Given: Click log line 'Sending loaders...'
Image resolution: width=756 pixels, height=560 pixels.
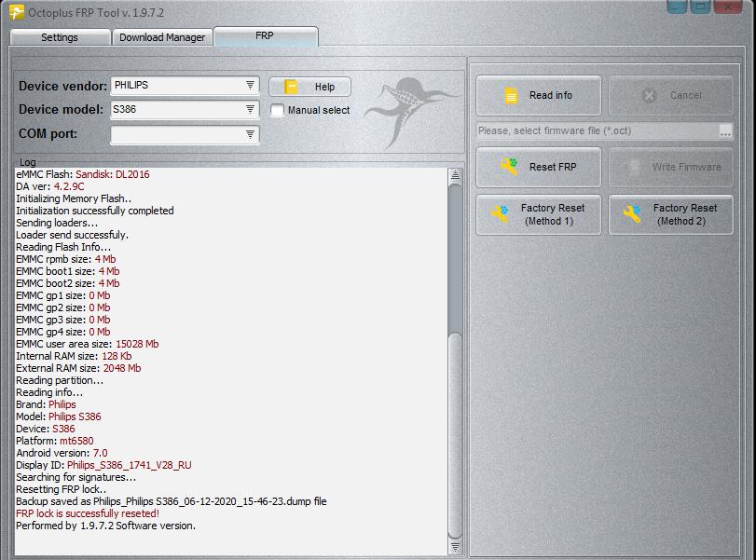Looking at the screenshot, I should click(x=57, y=223).
